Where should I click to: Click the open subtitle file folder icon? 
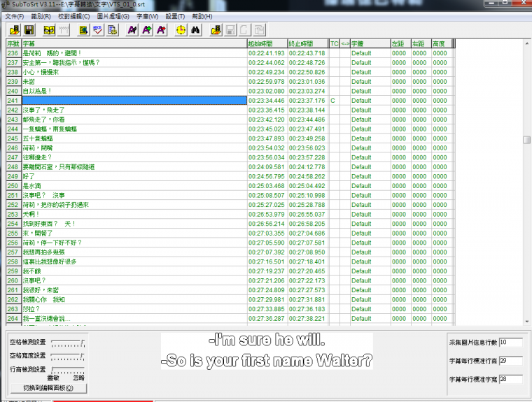[15, 30]
